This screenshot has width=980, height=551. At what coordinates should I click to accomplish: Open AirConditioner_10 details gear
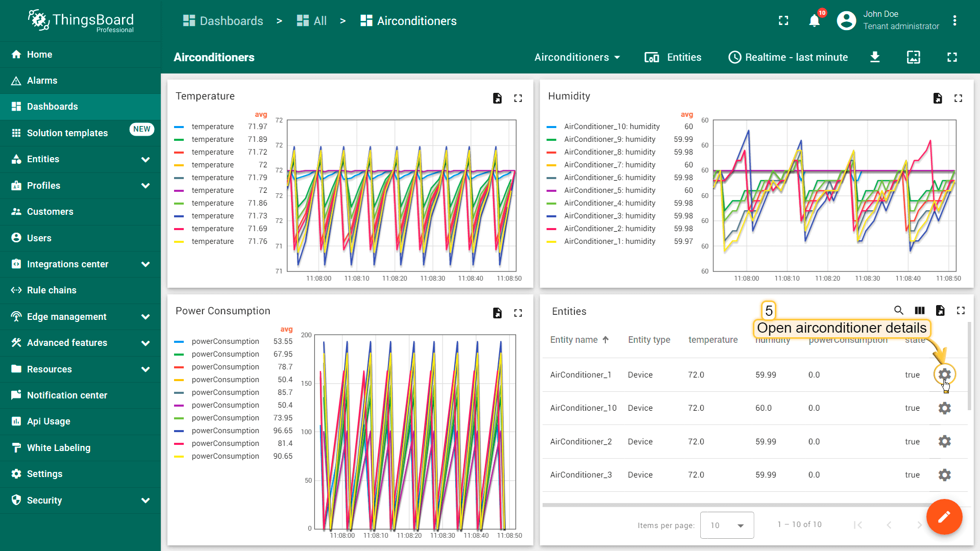click(944, 408)
